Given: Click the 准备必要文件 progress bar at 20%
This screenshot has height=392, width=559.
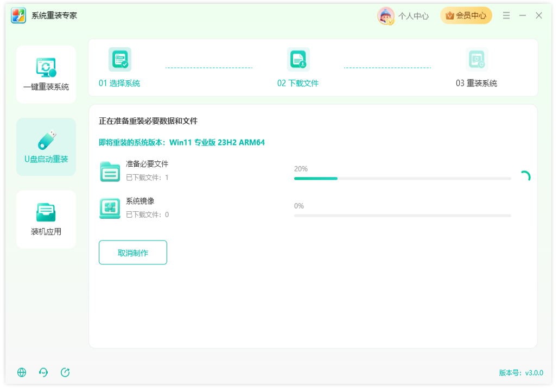Looking at the screenshot, I should click(x=403, y=178).
